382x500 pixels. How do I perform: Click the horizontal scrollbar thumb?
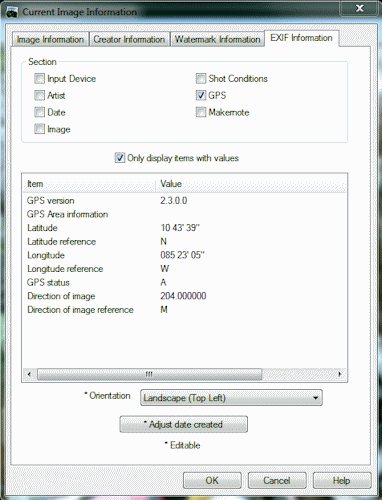click(149, 374)
